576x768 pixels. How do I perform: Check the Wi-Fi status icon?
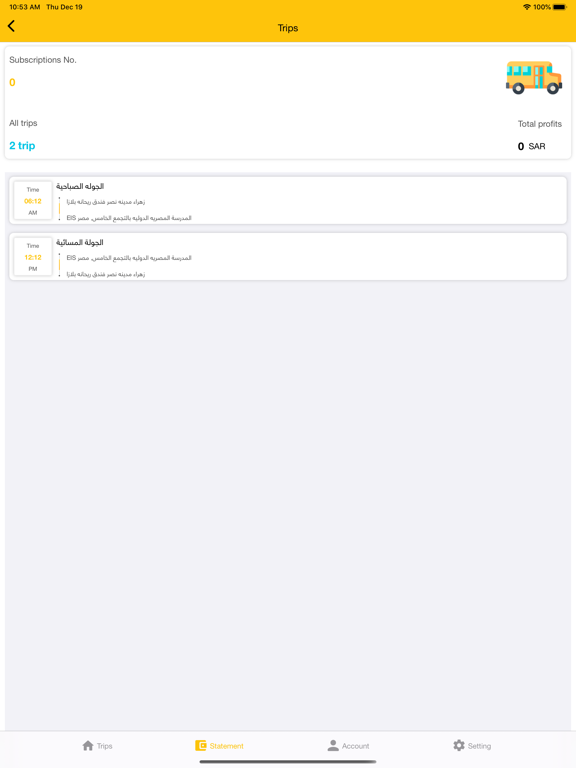point(527,7)
